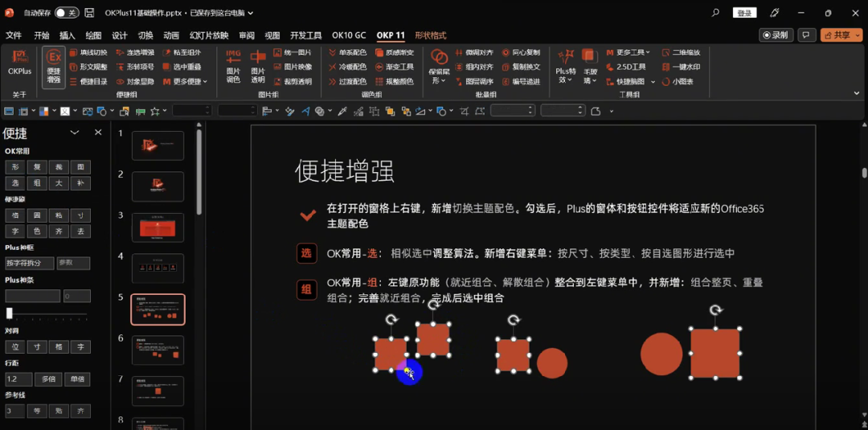
Task: Collapse the ribbon with the chevron
Action: [857, 93]
